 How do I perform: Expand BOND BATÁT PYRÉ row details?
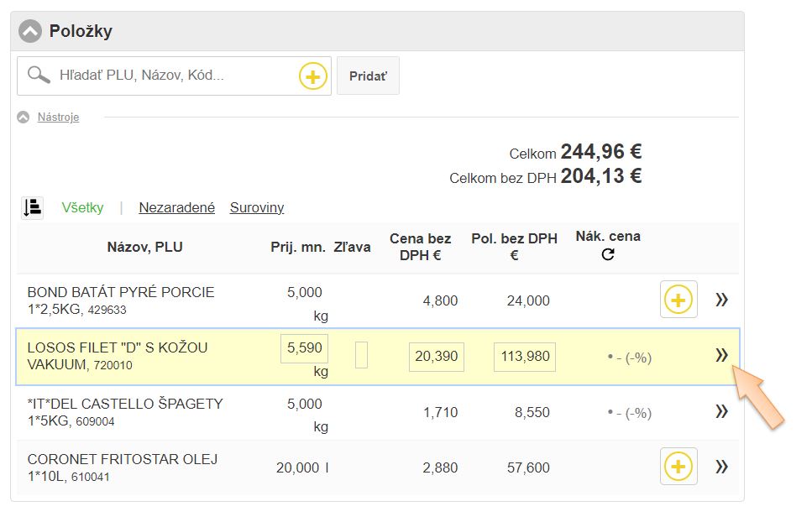(x=721, y=300)
